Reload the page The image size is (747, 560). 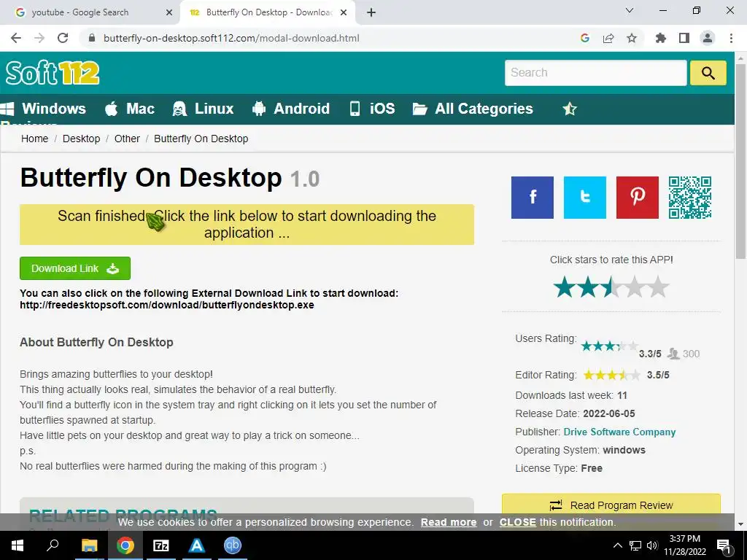63,38
